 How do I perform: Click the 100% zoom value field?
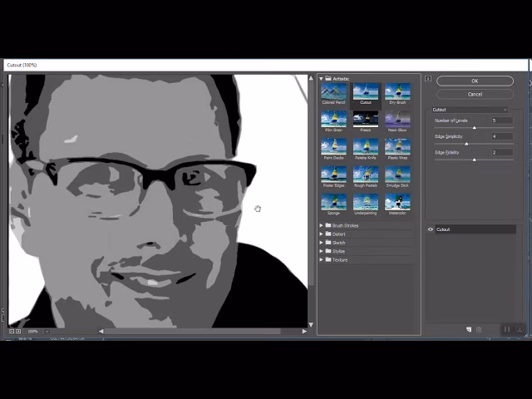point(33,331)
